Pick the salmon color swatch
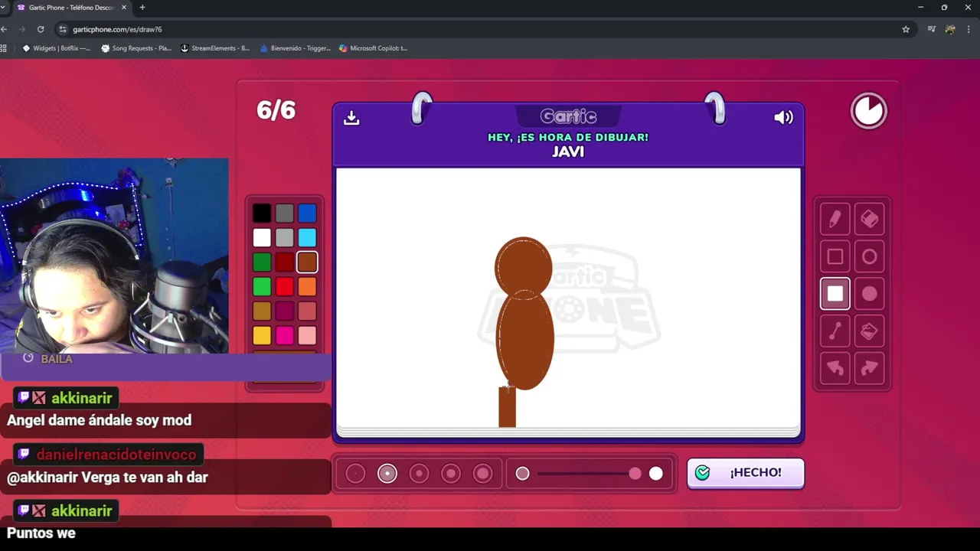980x551 pixels. click(x=307, y=311)
